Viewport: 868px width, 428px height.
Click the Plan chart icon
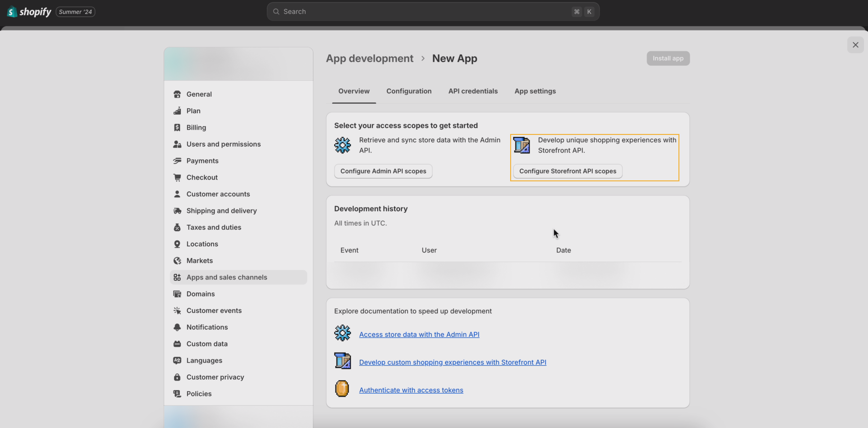click(x=177, y=111)
